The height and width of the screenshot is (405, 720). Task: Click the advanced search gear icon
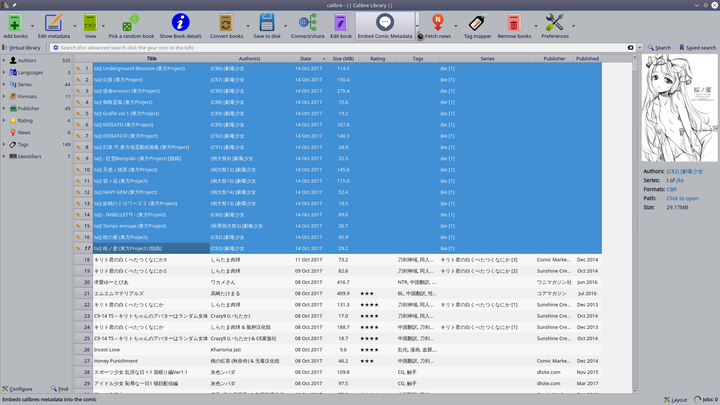click(x=54, y=47)
